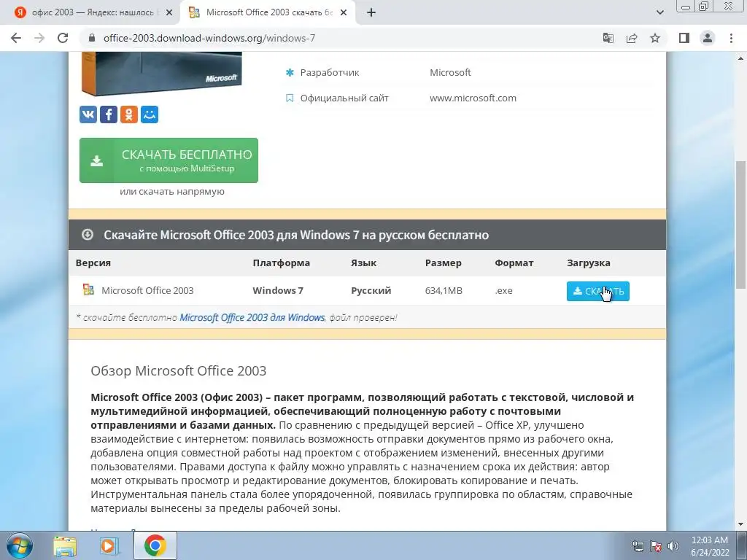Share on VK social network
This screenshot has height=560, width=747.
(88, 114)
